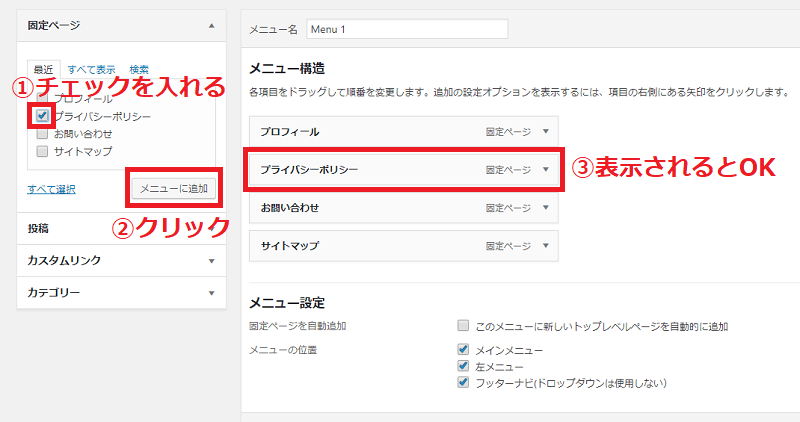
Task: Click the お問い合わせ label in page list
Action: click(x=83, y=134)
